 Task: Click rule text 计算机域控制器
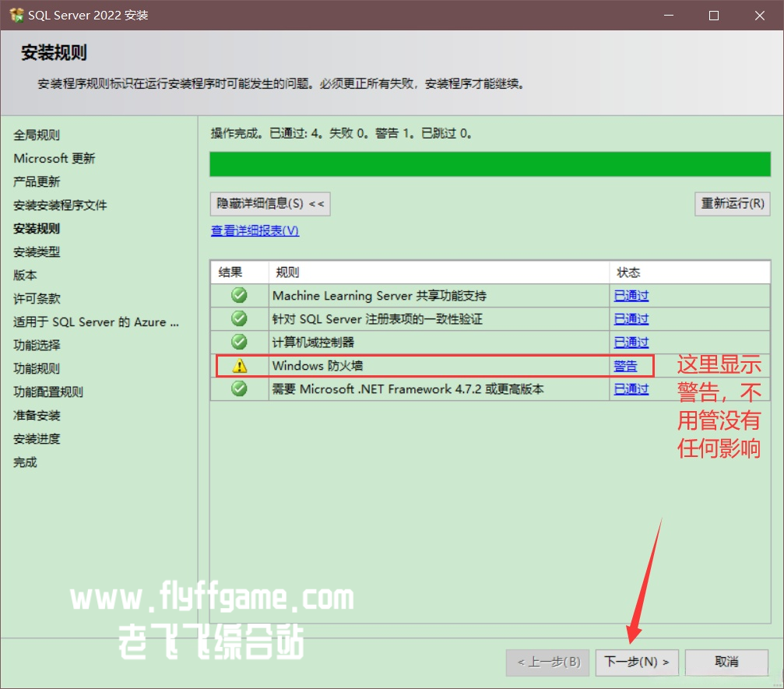313,342
